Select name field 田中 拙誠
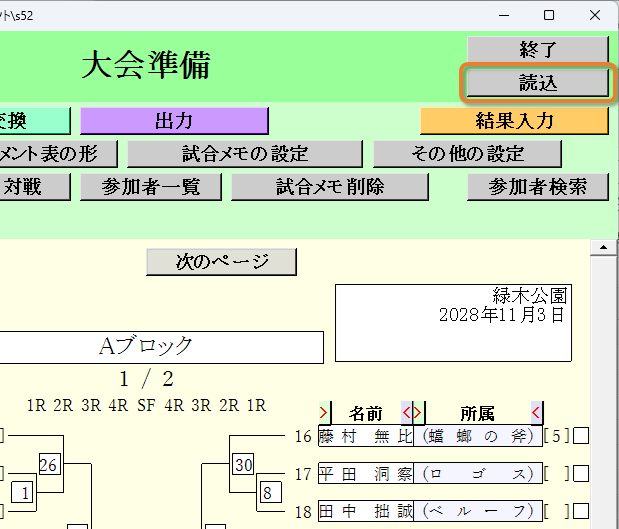This screenshot has width=619, height=529. click(366, 511)
